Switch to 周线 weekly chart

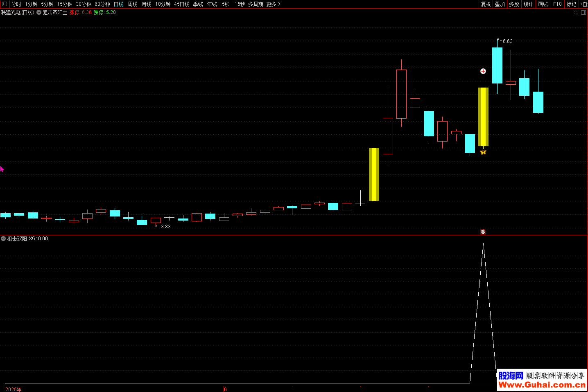(x=133, y=4)
